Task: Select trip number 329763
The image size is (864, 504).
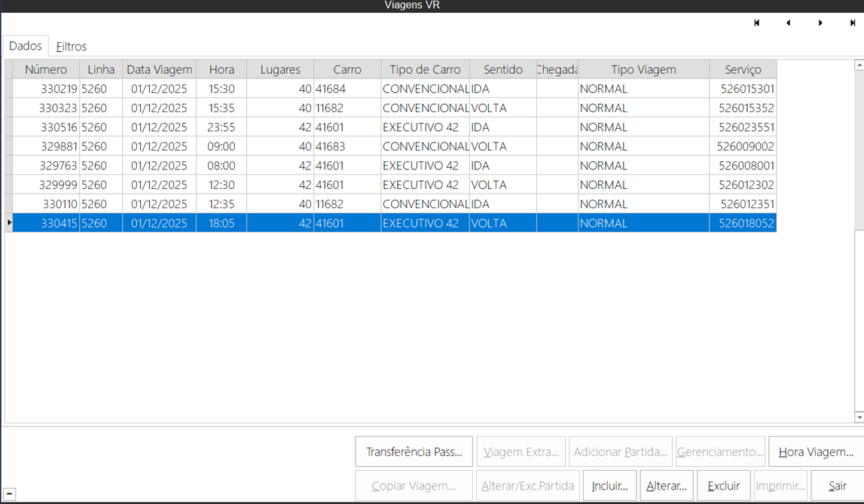Action: (46, 165)
